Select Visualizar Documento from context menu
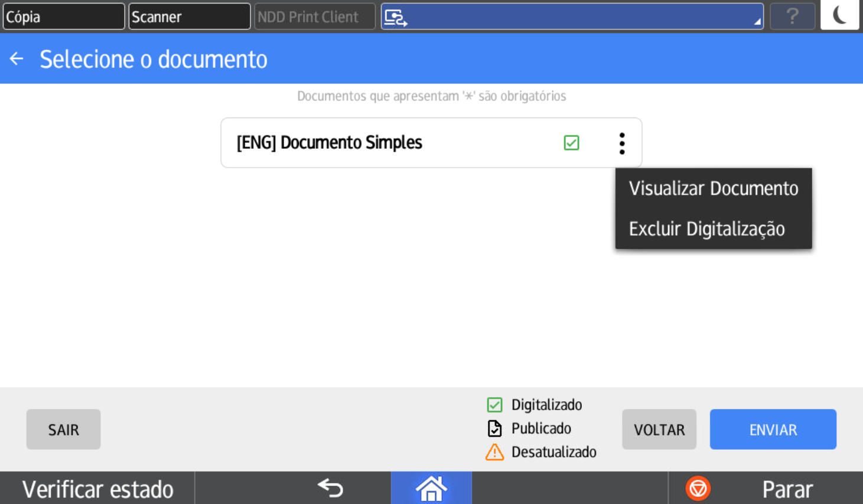 point(713,188)
